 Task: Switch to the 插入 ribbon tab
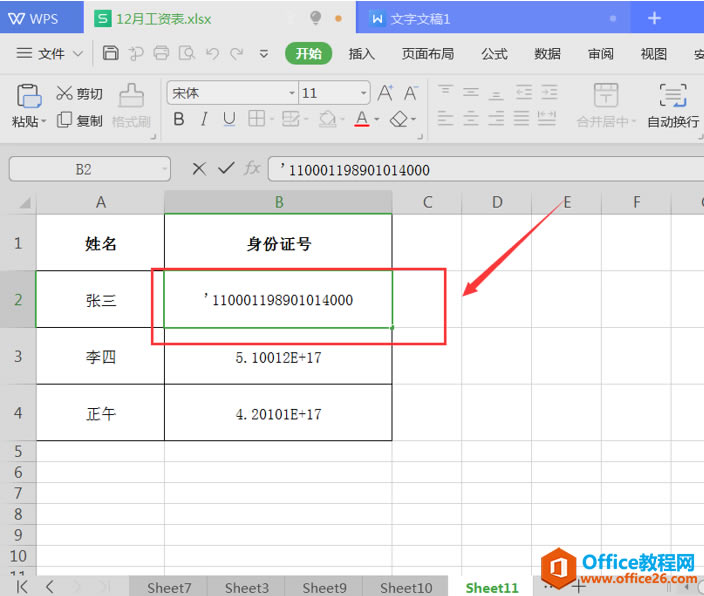(x=361, y=54)
